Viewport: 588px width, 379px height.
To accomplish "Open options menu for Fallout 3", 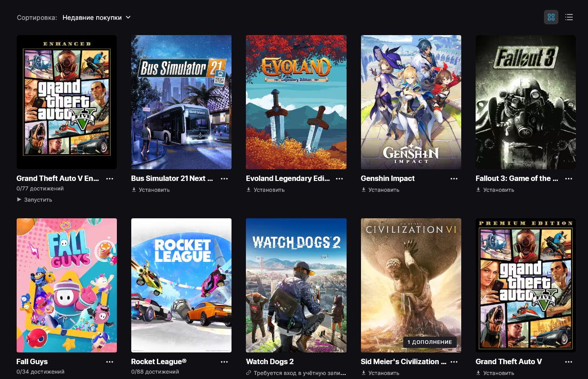I will point(569,179).
